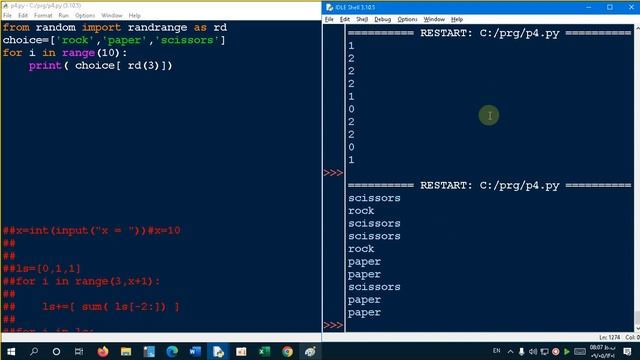Image resolution: width=640 pixels, height=360 pixels.
Task: Open the notification center icon
Action: pos(628,351)
